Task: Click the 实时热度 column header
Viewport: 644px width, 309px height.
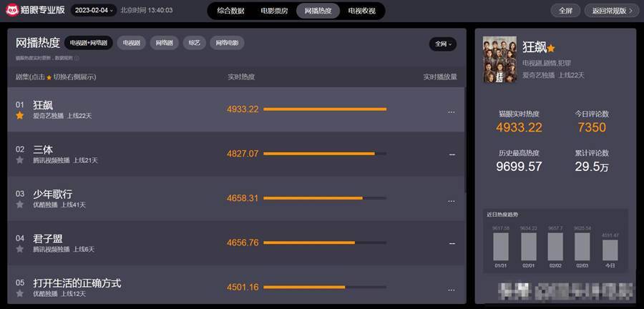Action: click(x=242, y=77)
